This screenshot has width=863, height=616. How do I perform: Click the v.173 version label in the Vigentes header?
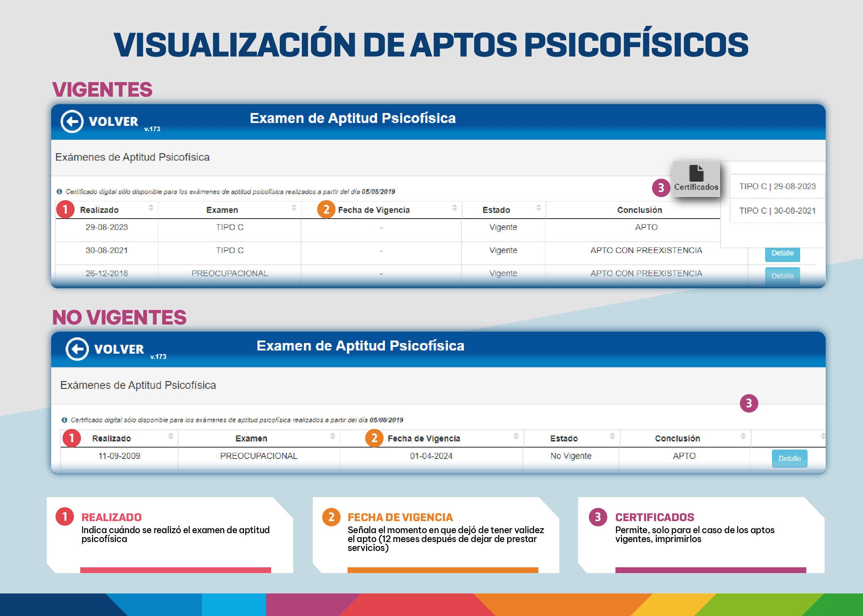(152, 129)
